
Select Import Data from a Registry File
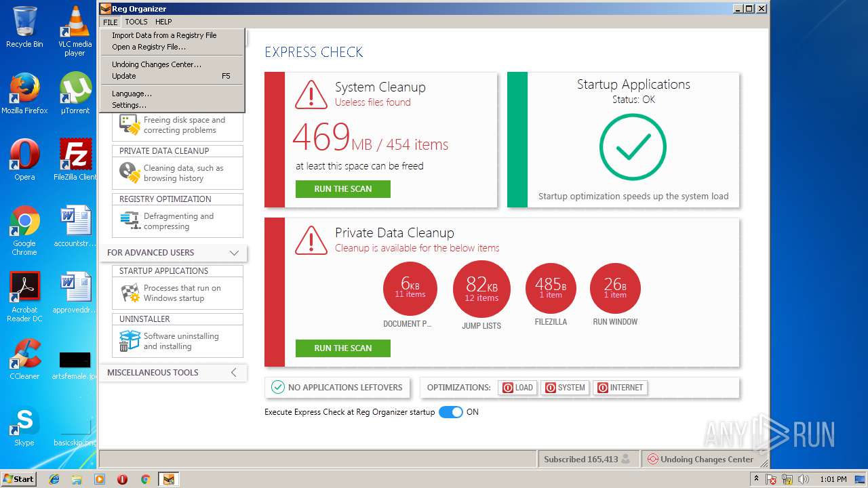tap(171, 35)
